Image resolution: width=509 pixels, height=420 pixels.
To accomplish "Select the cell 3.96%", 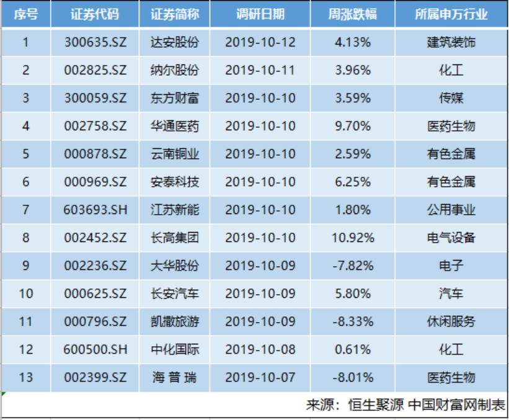I will (x=353, y=70).
